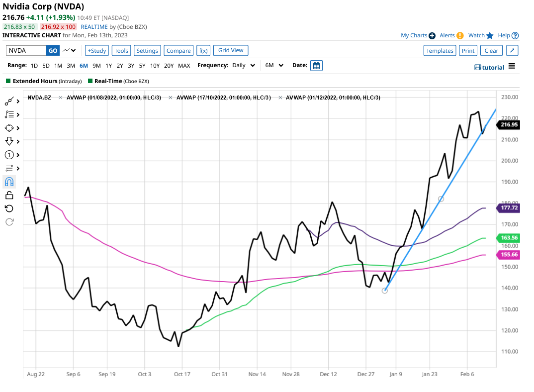Expand chart to full screen arrow
The image size is (534, 392).
click(x=512, y=50)
